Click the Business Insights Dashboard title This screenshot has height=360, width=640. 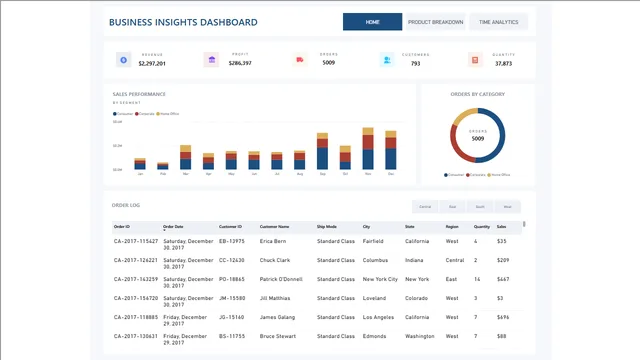click(x=183, y=22)
